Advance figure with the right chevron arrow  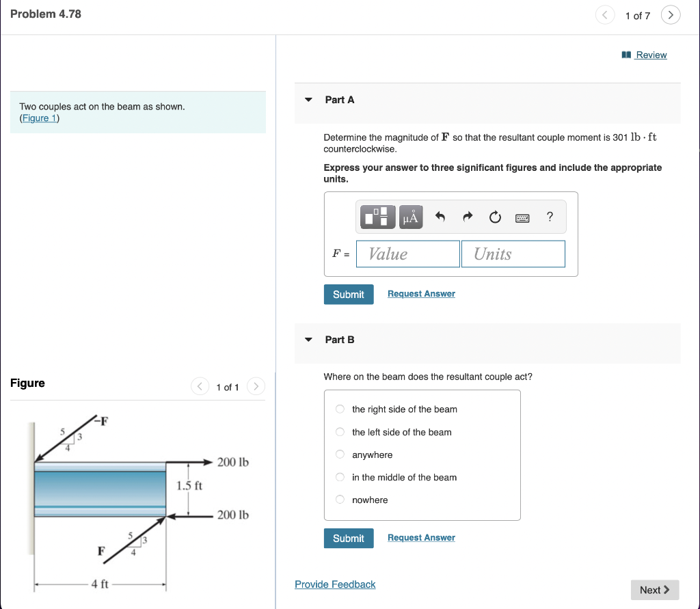[256, 386]
